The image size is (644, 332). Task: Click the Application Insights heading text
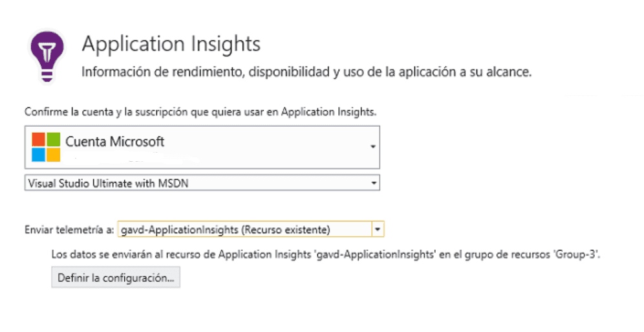point(171,45)
